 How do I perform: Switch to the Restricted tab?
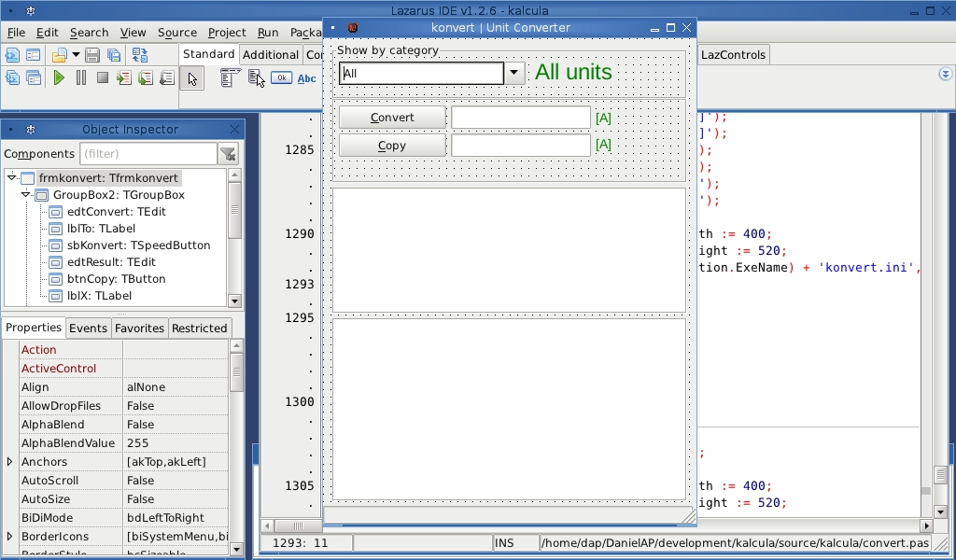[200, 328]
